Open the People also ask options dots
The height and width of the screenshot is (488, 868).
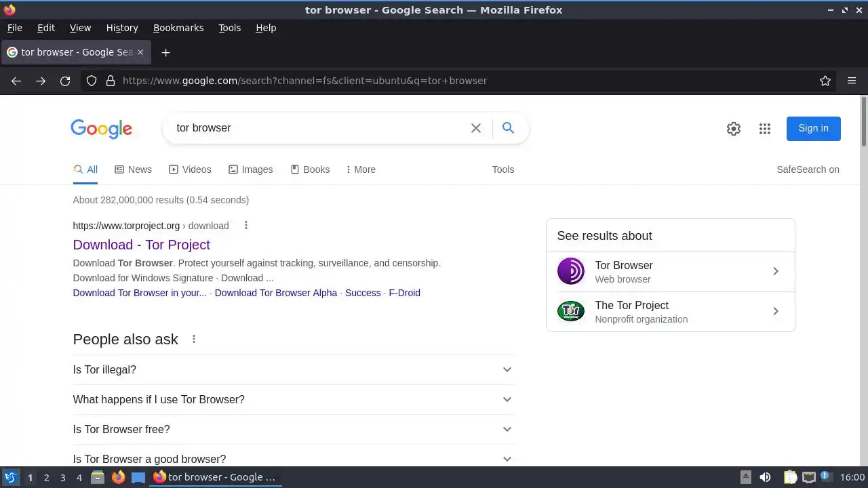194,339
